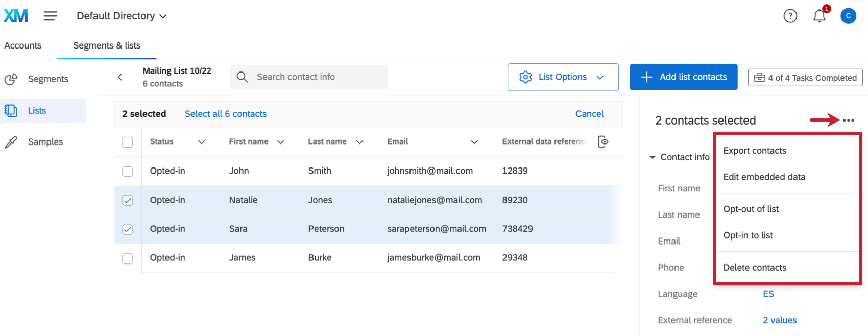Select Delete contacts menu option
Viewport: 868px width, 336px height.
coord(754,268)
